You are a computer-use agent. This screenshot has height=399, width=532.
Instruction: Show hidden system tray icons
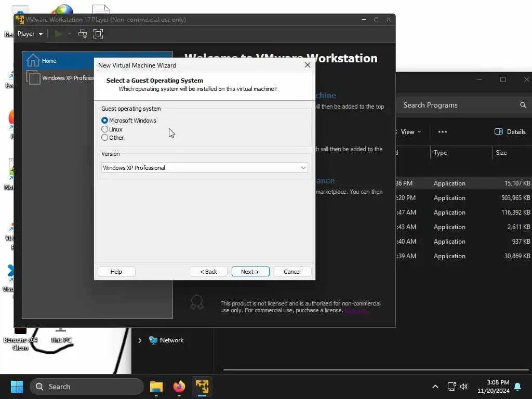click(x=435, y=387)
